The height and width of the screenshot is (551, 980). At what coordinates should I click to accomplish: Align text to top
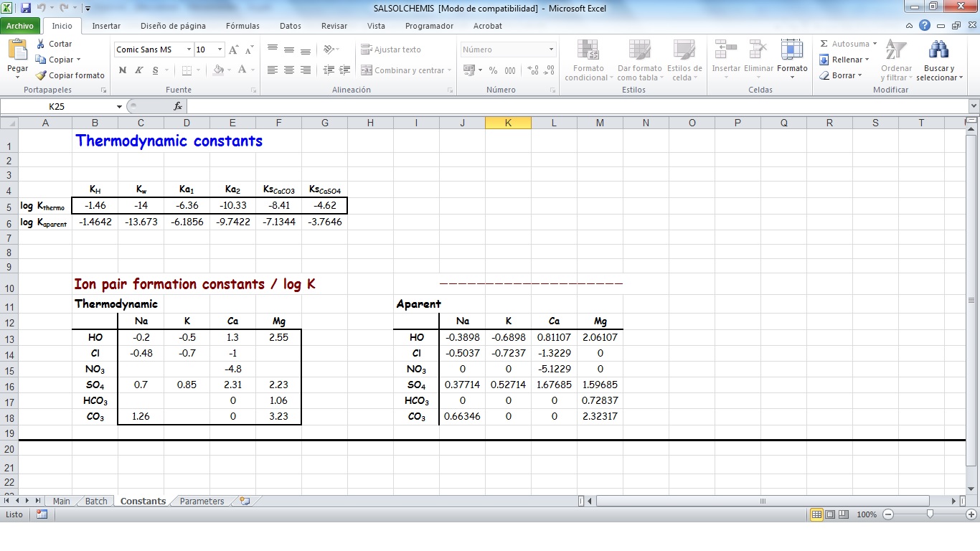273,50
